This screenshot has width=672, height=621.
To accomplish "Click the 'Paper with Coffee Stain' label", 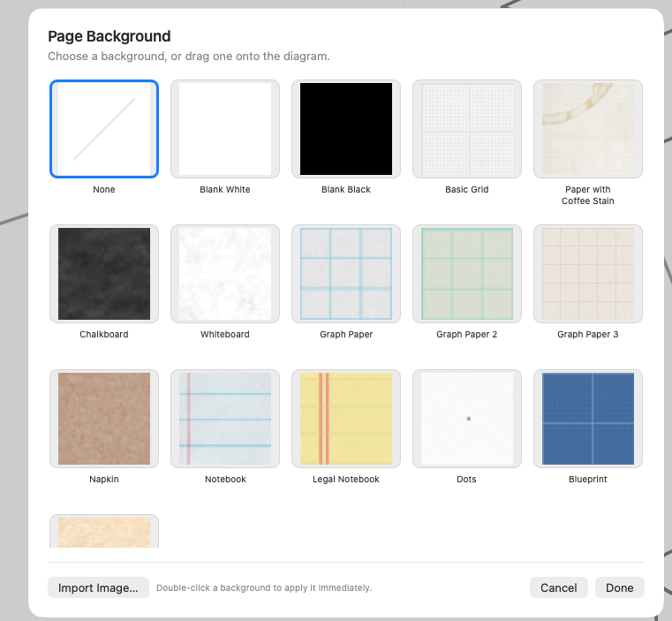I will [x=588, y=195].
